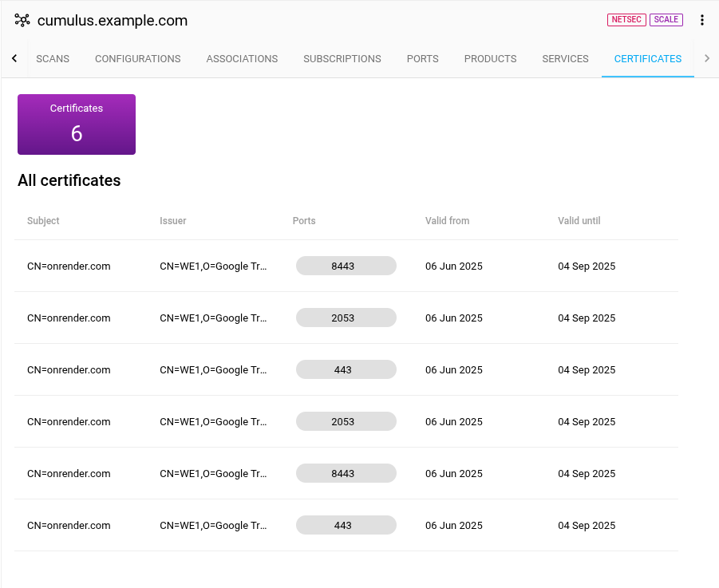Open the CONFIGURATIONS tab
Screen dimensions: 719x588
(137, 58)
